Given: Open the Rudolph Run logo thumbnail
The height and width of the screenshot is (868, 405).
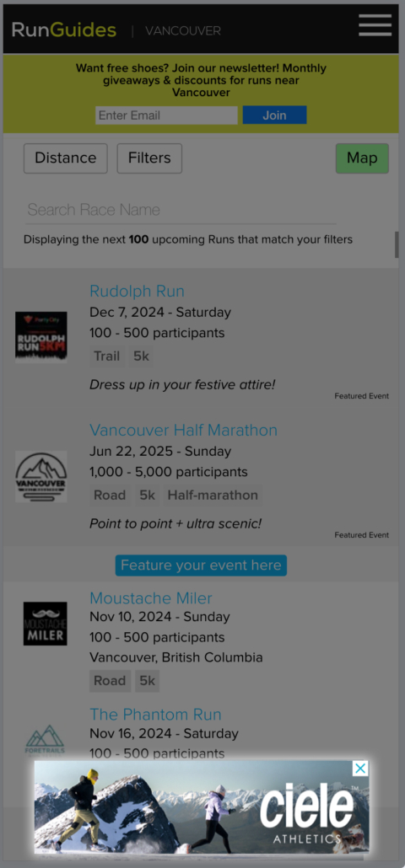Looking at the screenshot, I should 41,336.
